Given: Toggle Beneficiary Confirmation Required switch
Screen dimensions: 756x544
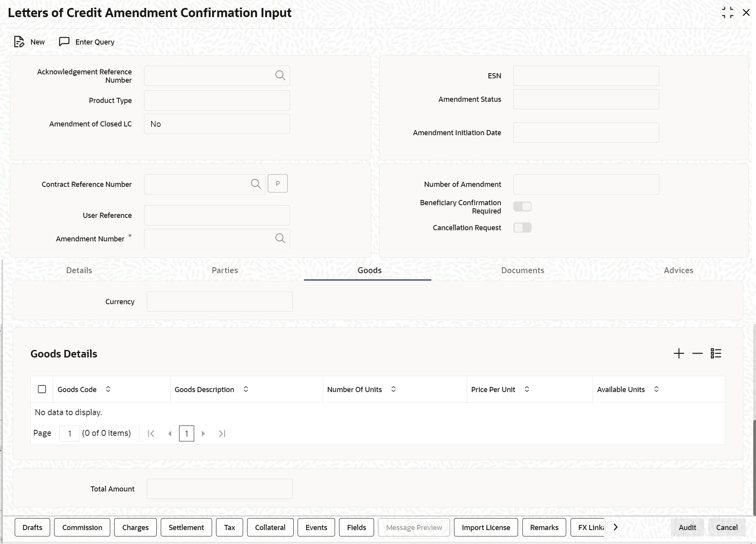Looking at the screenshot, I should (522, 206).
